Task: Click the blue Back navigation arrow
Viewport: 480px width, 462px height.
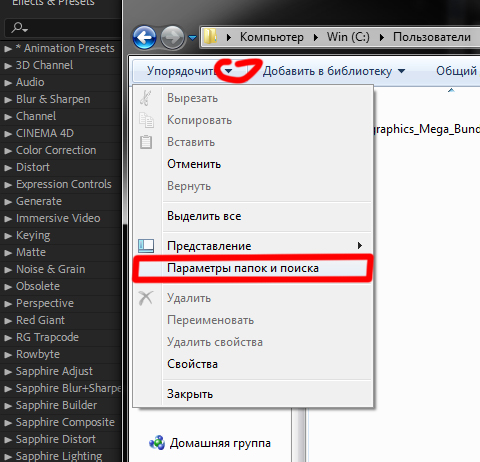Action: pyautogui.click(x=144, y=38)
